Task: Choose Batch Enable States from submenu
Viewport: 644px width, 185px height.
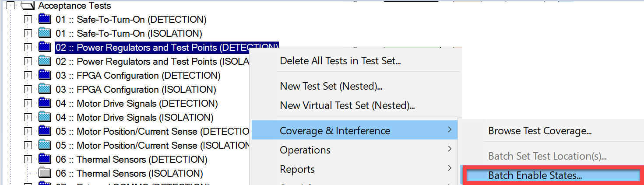Action: click(535, 176)
